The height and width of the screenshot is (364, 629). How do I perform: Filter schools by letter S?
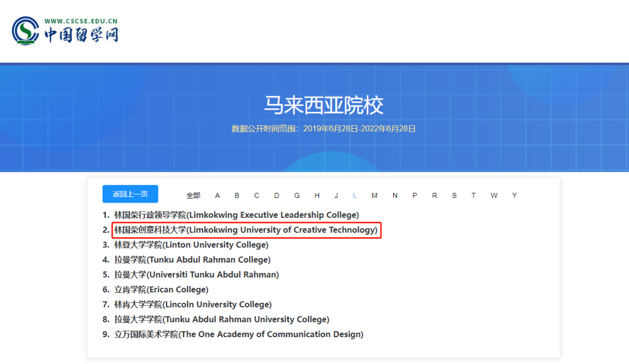tap(454, 196)
